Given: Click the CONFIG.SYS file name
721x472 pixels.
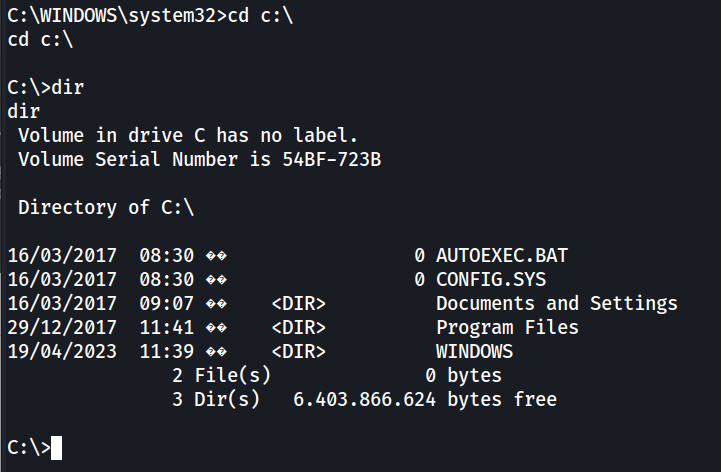Looking at the screenshot, I should tap(491, 280).
